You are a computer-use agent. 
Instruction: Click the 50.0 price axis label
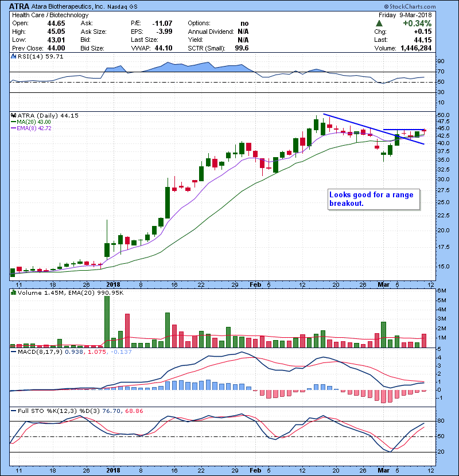coord(443,115)
